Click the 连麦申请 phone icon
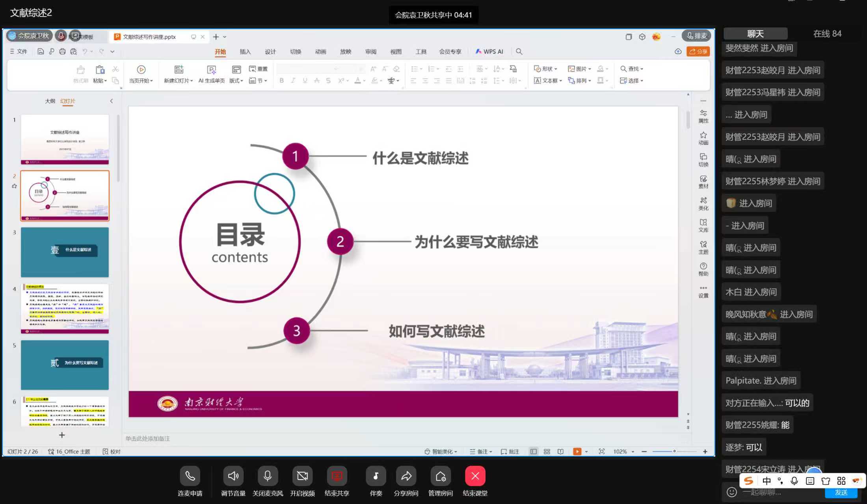 [x=190, y=476]
